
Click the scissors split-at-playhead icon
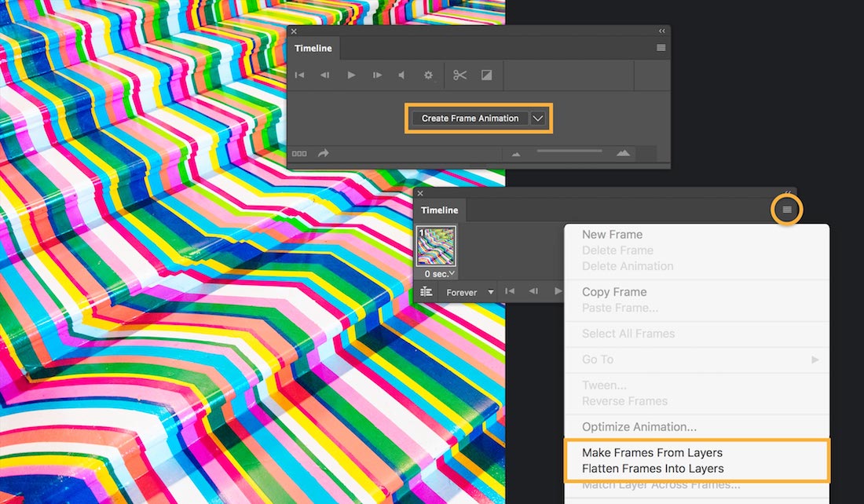(459, 75)
